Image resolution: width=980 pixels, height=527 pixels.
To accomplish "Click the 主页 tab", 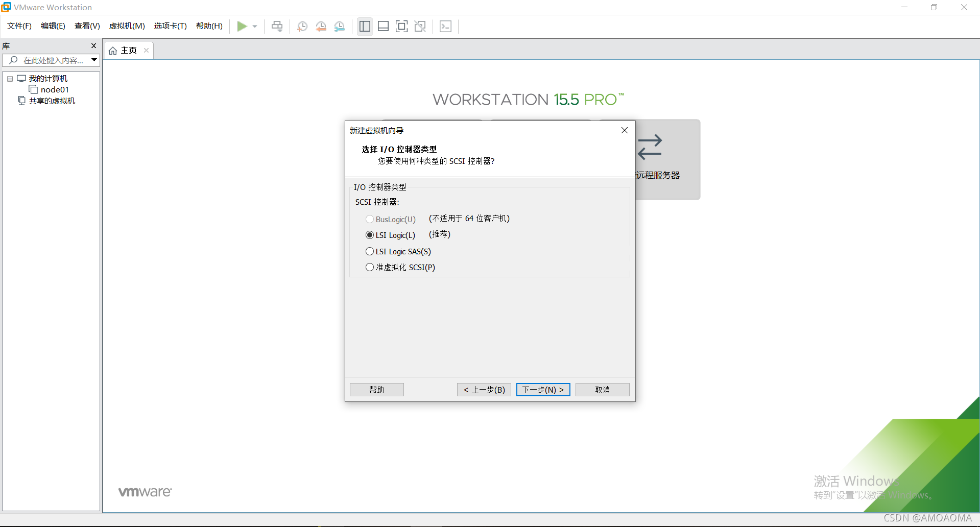I will (x=129, y=51).
